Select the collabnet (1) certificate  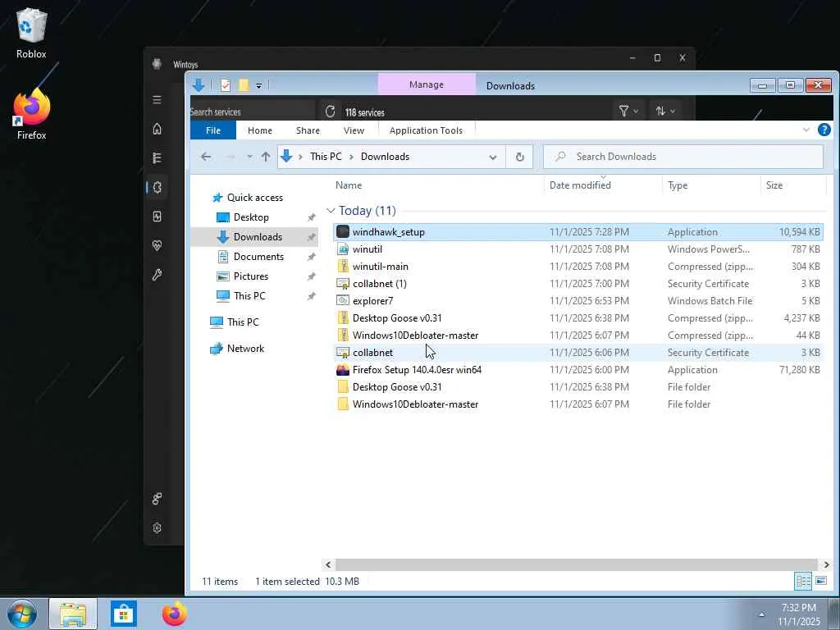pos(578,283)
